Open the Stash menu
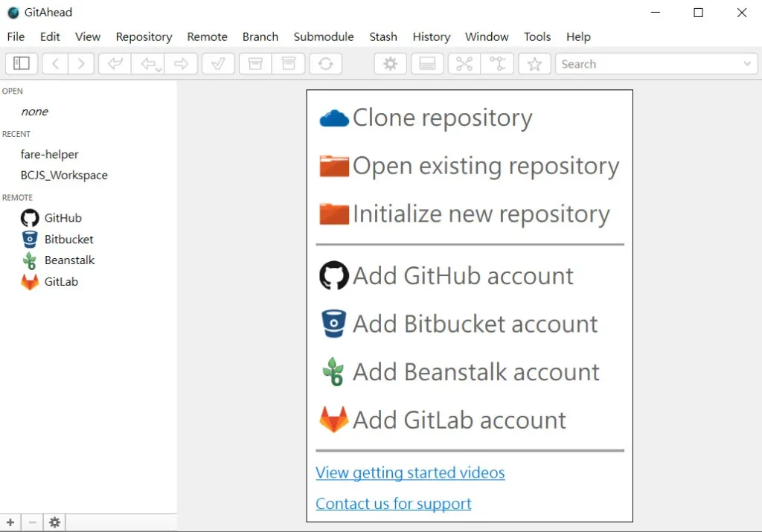The height and width of the screenshot is (532, 762). tap(383, 37)
